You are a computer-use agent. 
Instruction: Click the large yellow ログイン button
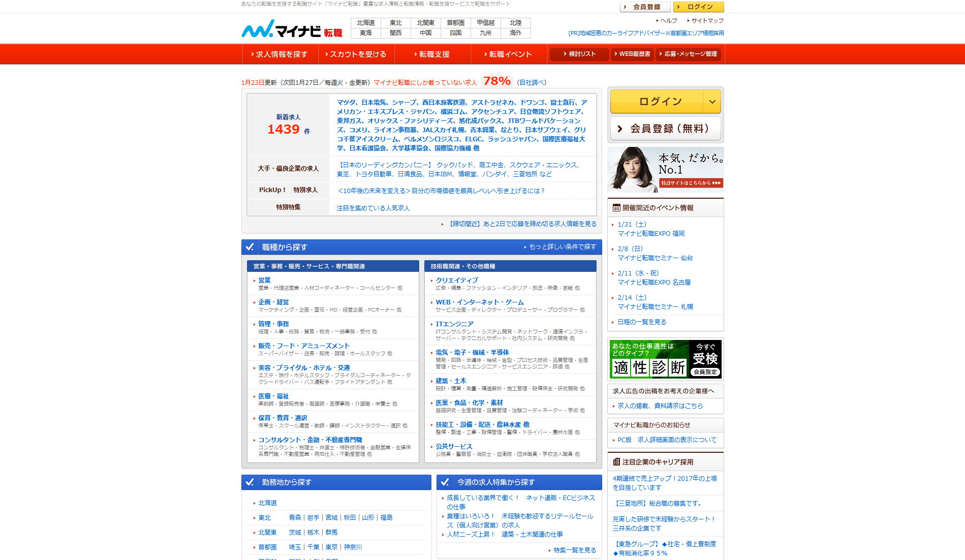coord(657,102)
